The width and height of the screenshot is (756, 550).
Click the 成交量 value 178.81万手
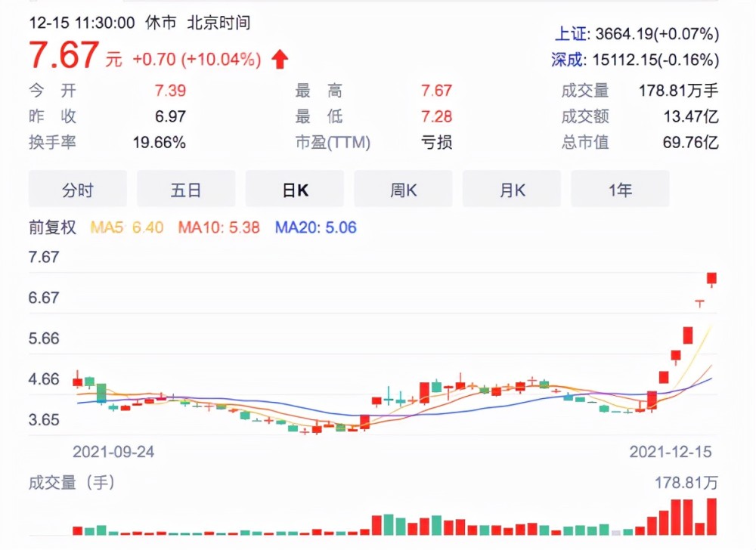click(x=678, y=91)
